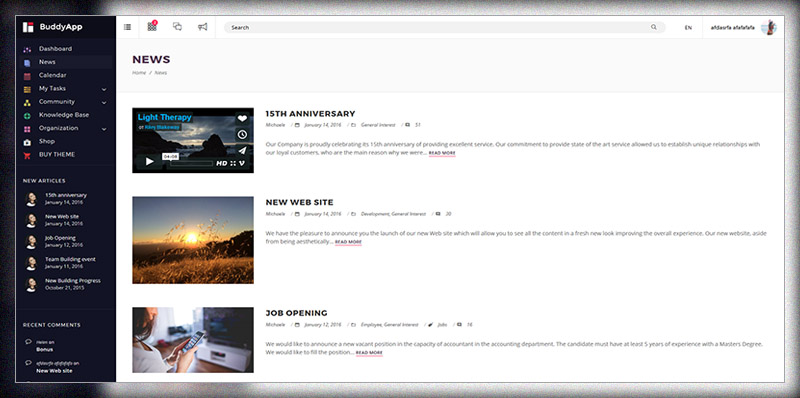Click the Dashboard sidebar icon
The height and width of the screenshot is (398, 800).
click(x=27, y=49)
